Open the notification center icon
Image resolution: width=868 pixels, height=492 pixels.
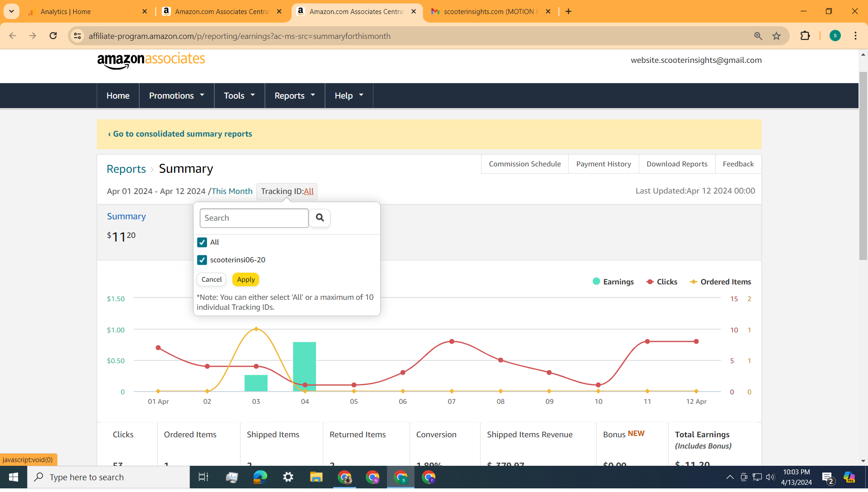pos(828,477)
